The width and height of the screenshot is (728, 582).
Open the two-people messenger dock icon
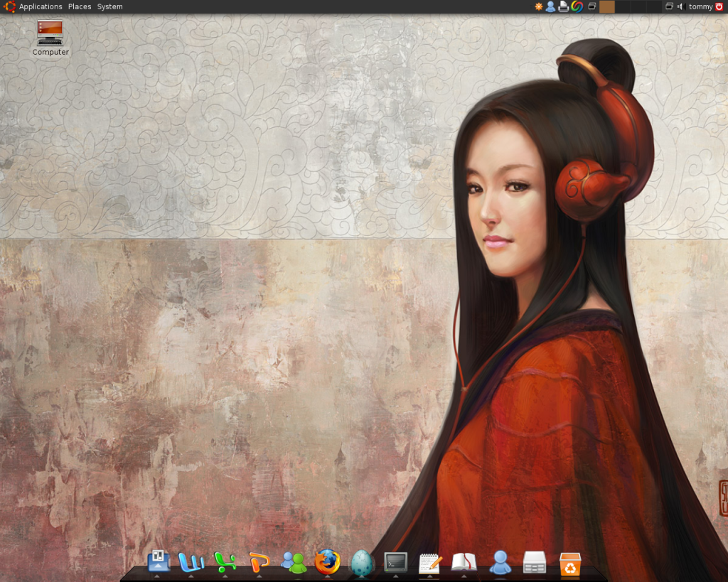[294, 562]
